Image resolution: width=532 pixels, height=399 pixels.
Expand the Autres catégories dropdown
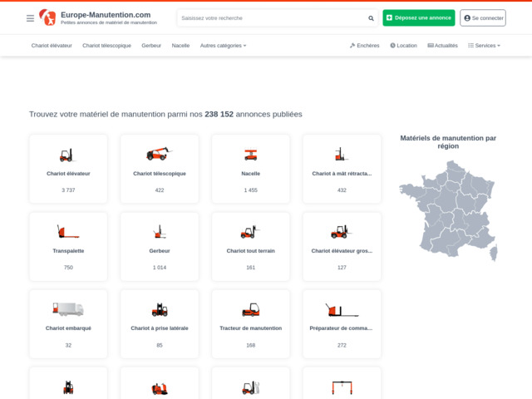pyautogui.click(x=223, y=46)
